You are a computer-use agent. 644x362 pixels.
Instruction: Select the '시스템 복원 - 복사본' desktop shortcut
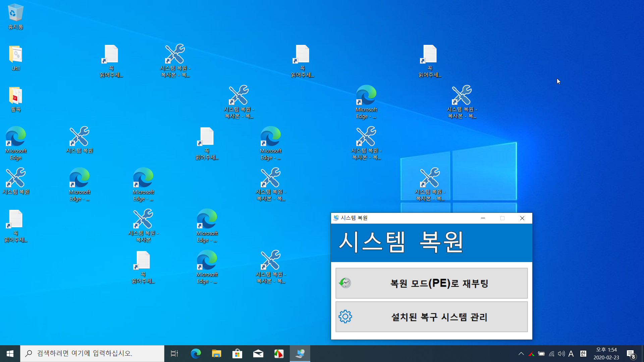(143, 226)
